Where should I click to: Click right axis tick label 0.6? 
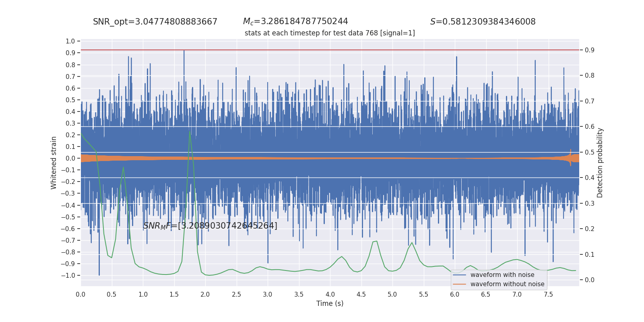coord(590,126)
